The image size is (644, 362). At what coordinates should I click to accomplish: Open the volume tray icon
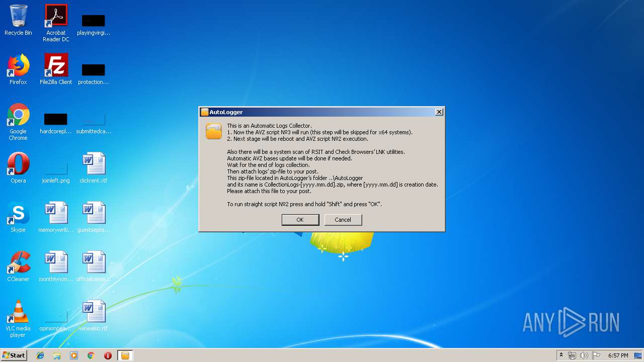[584, 355]
